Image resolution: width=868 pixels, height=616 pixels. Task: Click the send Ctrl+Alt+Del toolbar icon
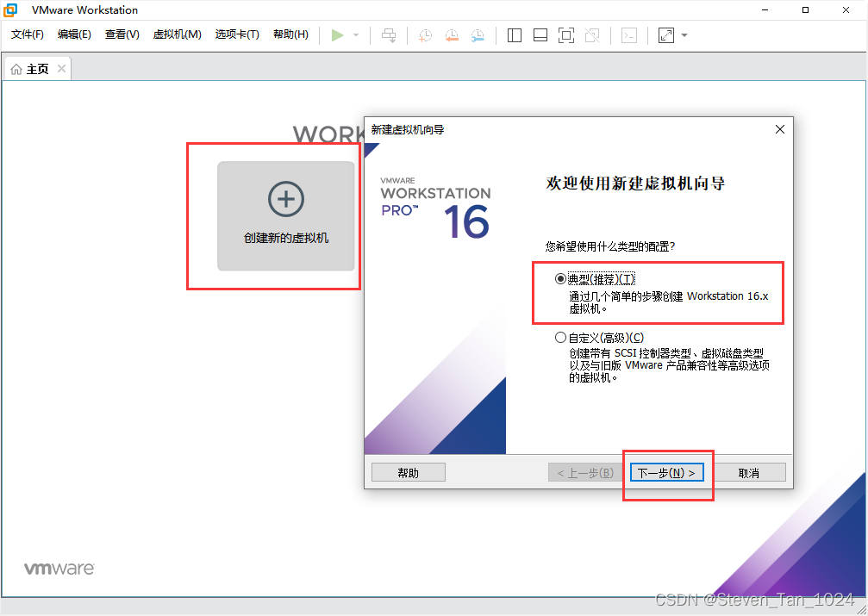coord(389,35)
